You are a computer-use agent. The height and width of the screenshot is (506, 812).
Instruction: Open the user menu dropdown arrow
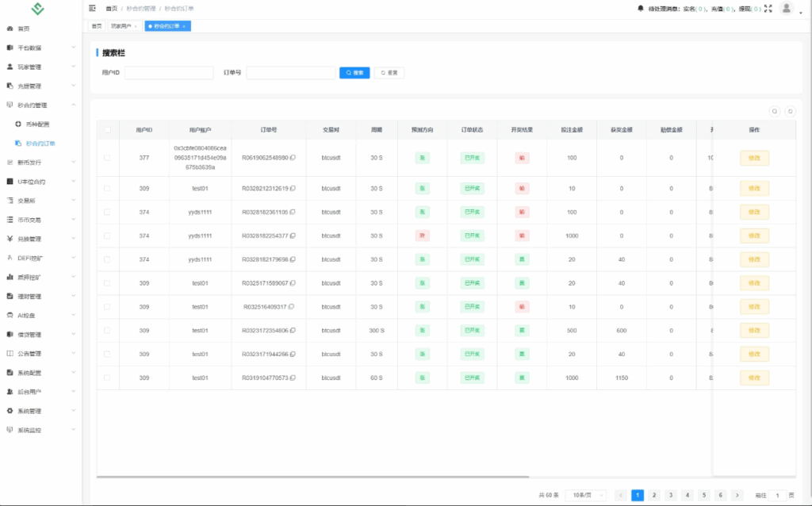click(x=801, y=13)
